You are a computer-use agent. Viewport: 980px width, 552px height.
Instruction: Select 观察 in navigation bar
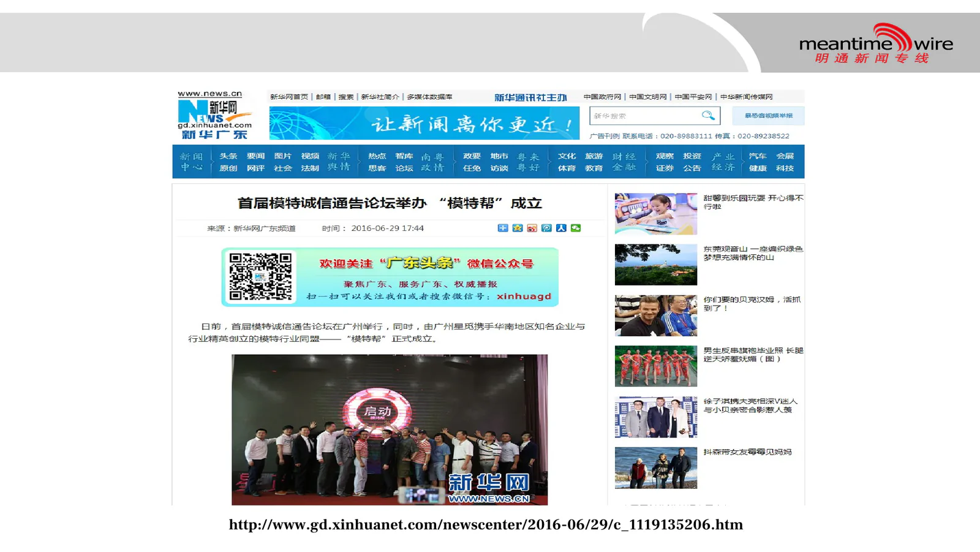click(665, 156)
